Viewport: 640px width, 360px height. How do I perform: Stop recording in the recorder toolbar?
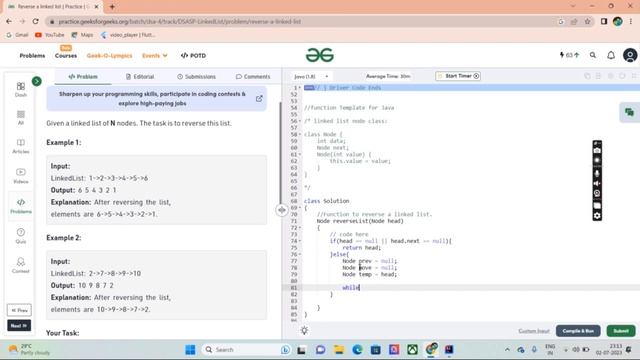597,160
